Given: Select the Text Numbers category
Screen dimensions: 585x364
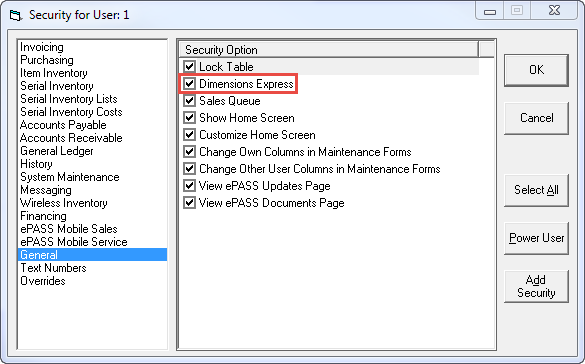Looking at the screenshot, I should click(53, 268).
